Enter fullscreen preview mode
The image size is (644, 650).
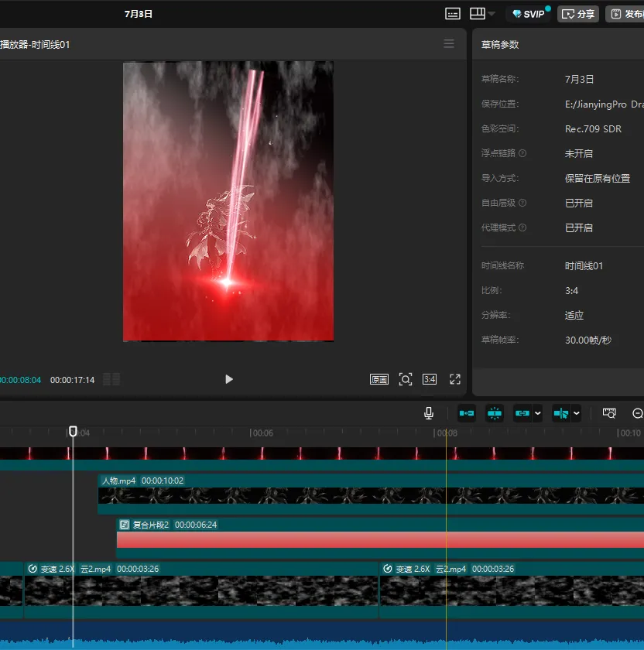pos(455,379)
